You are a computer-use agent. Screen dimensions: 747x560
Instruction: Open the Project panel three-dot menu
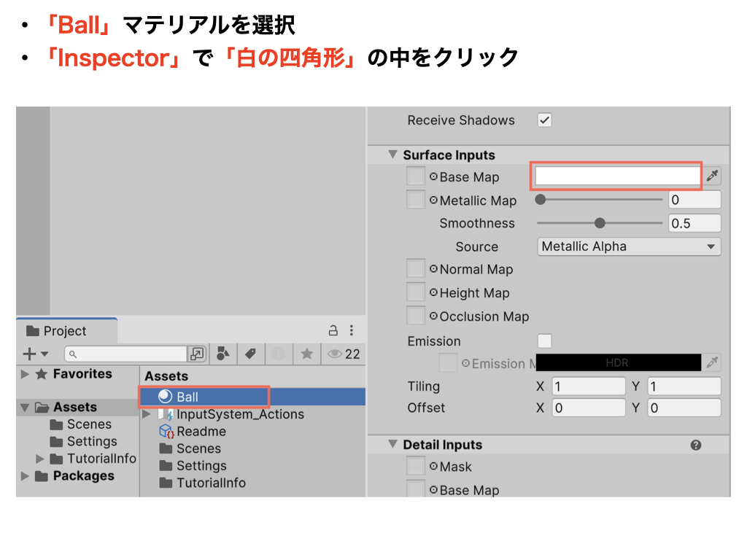351,330
